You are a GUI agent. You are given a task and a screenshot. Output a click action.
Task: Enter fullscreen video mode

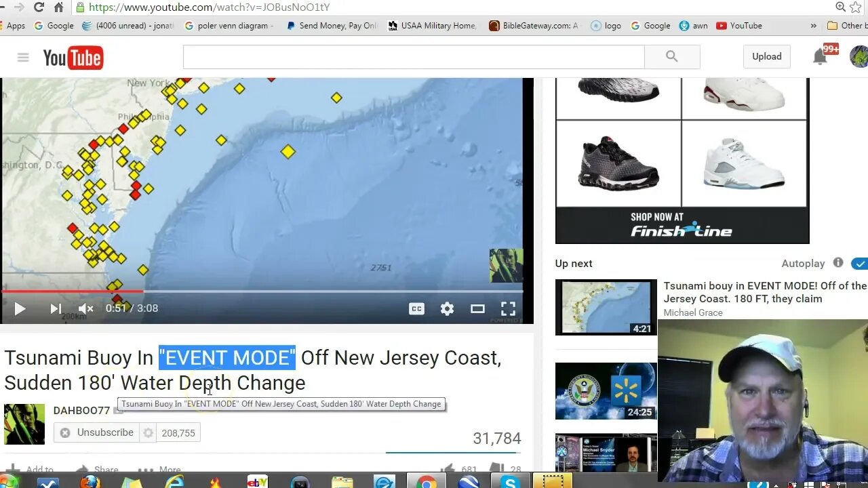[x=508, y=309]
